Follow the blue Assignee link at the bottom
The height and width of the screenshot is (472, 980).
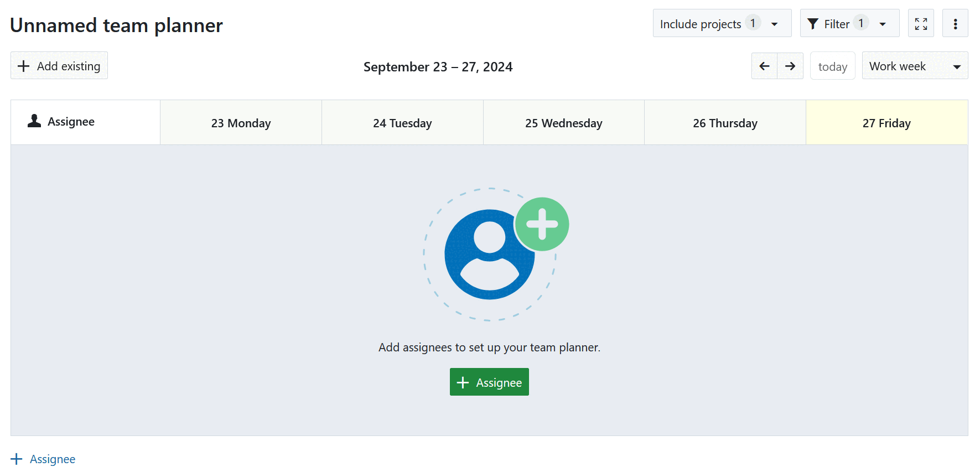point(52,459)
